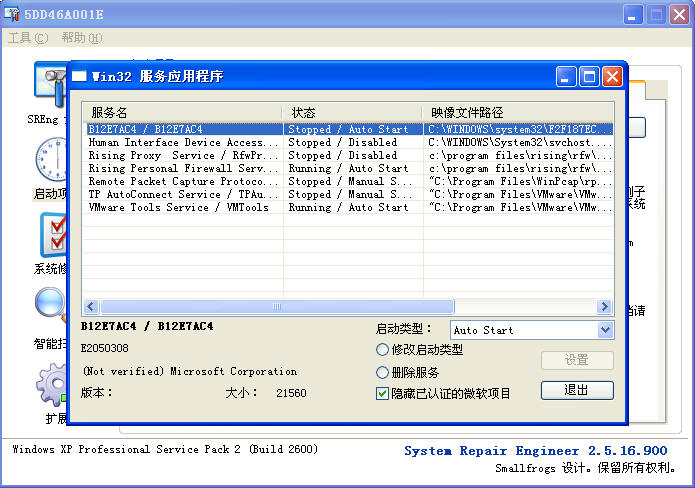Close the main 5DD46A001E window
Viewport: 695px width, 488px height.
[679, 15]
